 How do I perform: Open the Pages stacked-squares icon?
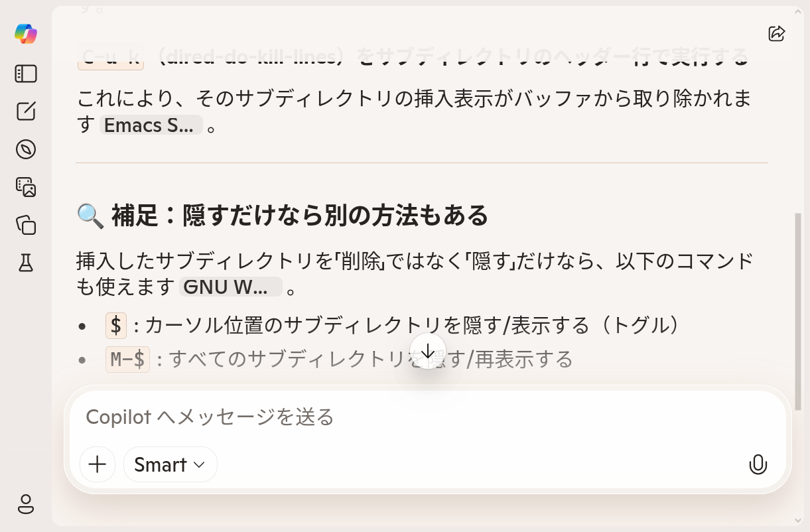(x=26, y=225)
